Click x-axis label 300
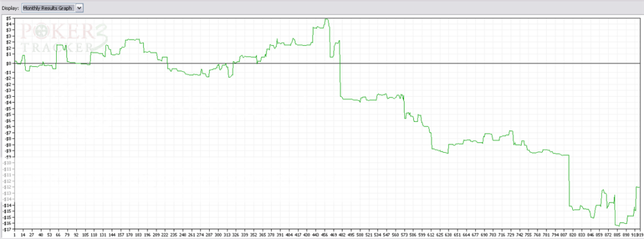The width and height of the screenshot is (644, 239). tap(217, 235)
